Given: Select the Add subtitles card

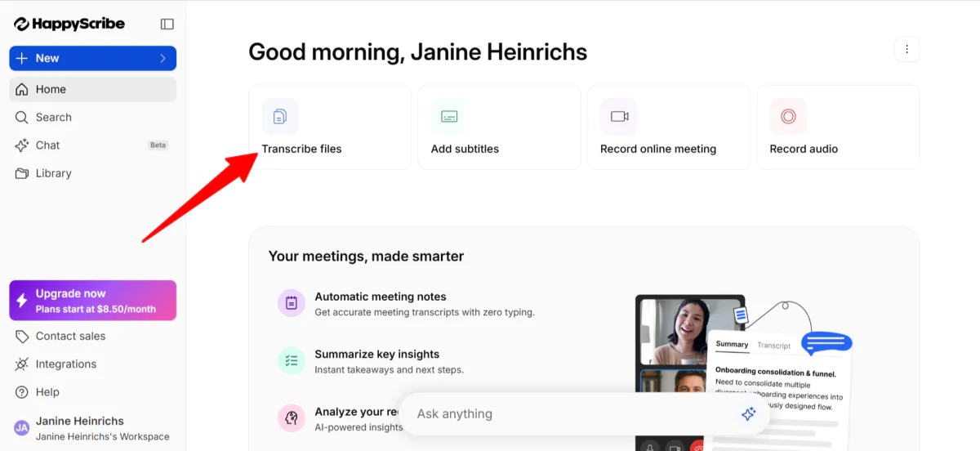Looking at the screenshot, I should pyautogui.click(x=499, y=127).
